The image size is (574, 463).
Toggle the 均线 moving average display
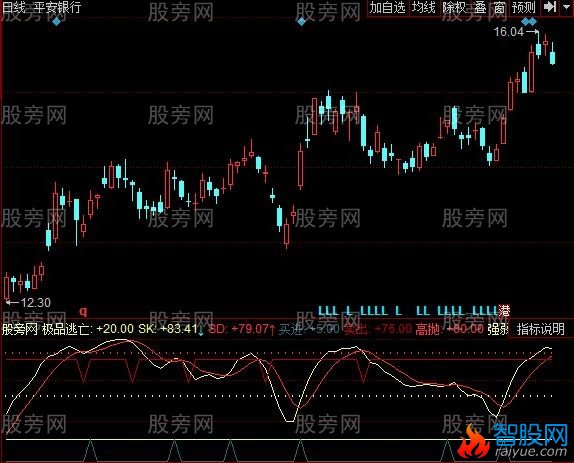[424, 7]
